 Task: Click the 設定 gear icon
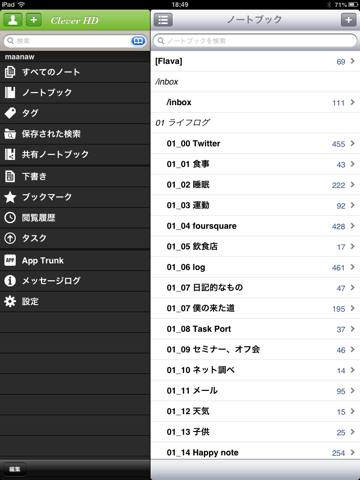click(10, 301)
